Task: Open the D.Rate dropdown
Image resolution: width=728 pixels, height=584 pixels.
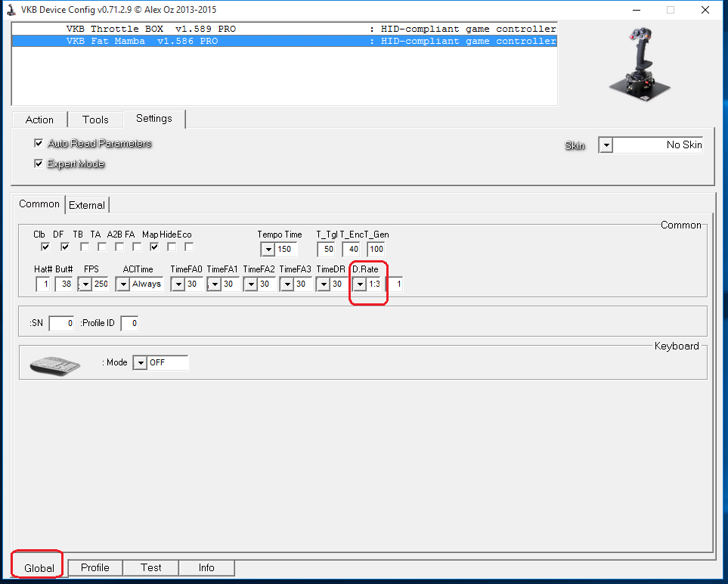Action: pos(360,284)
